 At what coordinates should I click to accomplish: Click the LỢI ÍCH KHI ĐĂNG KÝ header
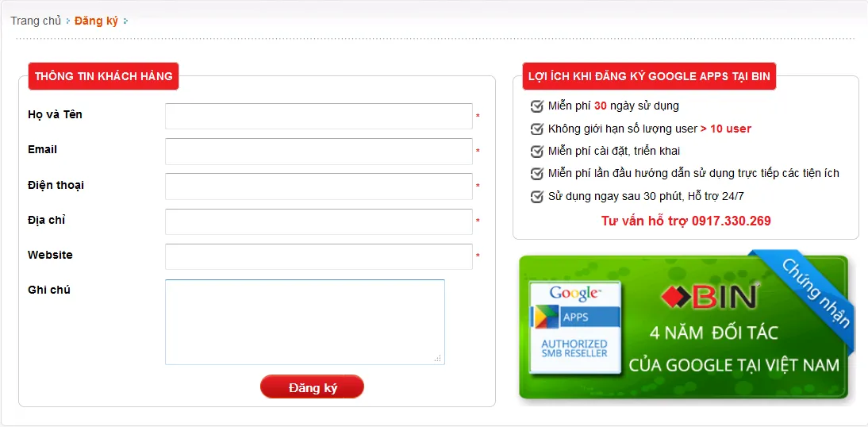coord(649,76)
